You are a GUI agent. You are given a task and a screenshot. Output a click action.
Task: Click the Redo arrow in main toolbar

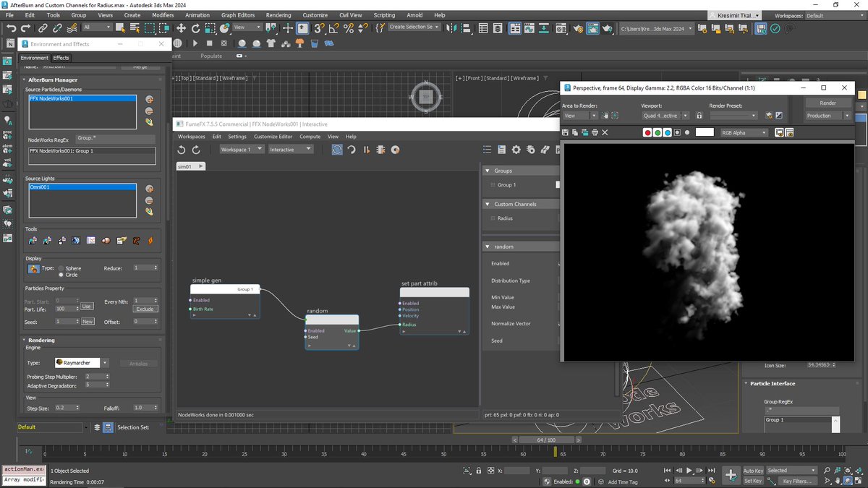point(25,27)
